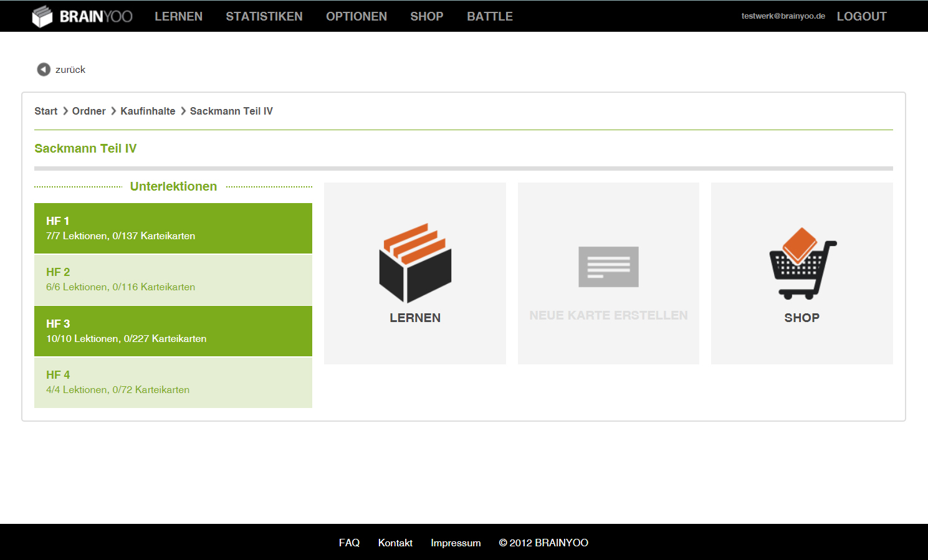Choose the HF 4 sub-lesson entry
This screenshot has width=928, height=560.
click(x=173, y=382)
